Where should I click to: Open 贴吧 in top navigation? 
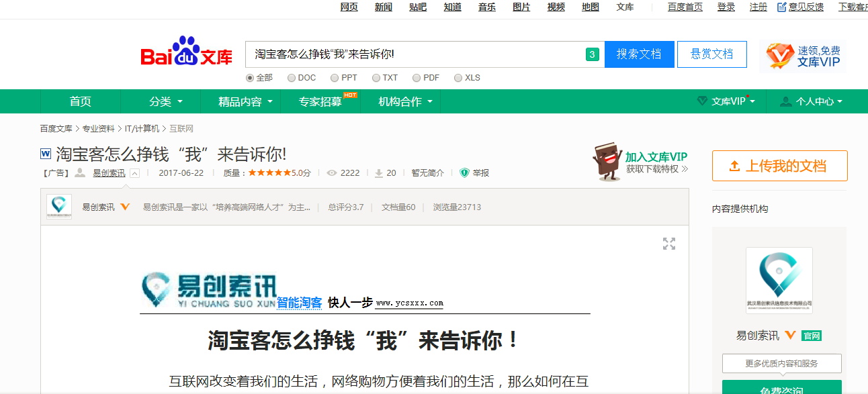coord(418,7)
